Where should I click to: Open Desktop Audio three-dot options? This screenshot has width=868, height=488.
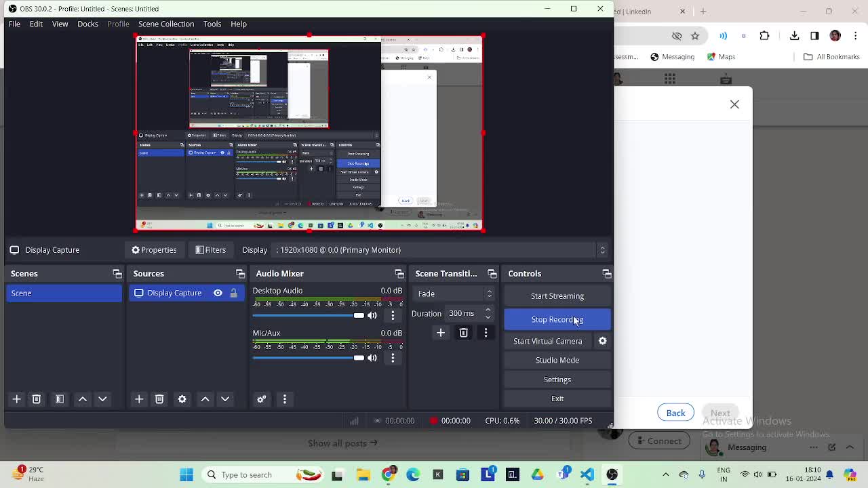(393, 315)
